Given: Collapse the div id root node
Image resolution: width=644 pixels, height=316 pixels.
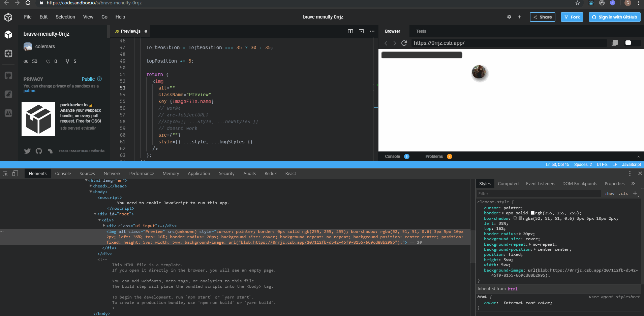Looking at the screenshot, I should point(95,214).
